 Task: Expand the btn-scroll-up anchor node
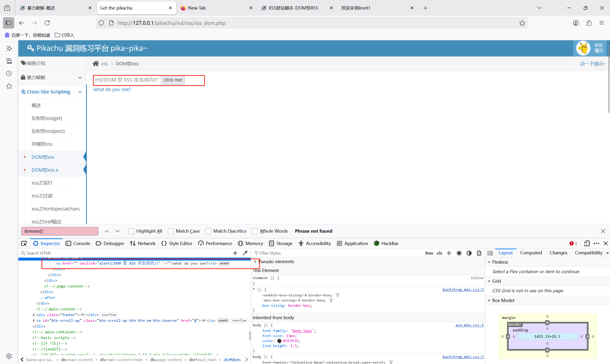pyautogui.click(x=34, y=320)
